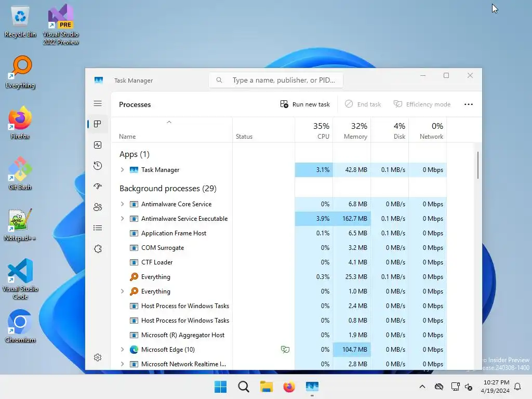Select the Recycle Bin desktop icon

(20, 22)
